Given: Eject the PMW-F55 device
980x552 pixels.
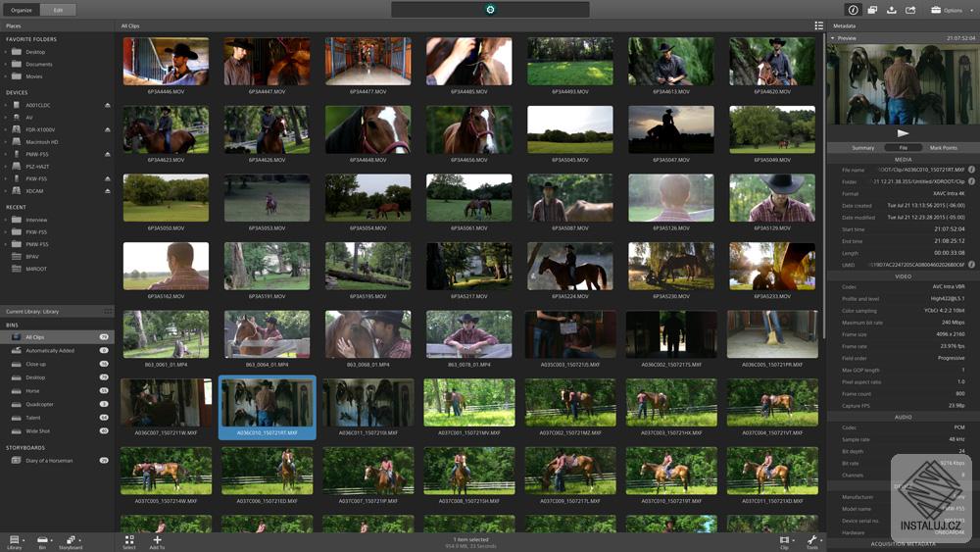Looking at the screenshot, I should pyautogui.click(x=108, y=154).
